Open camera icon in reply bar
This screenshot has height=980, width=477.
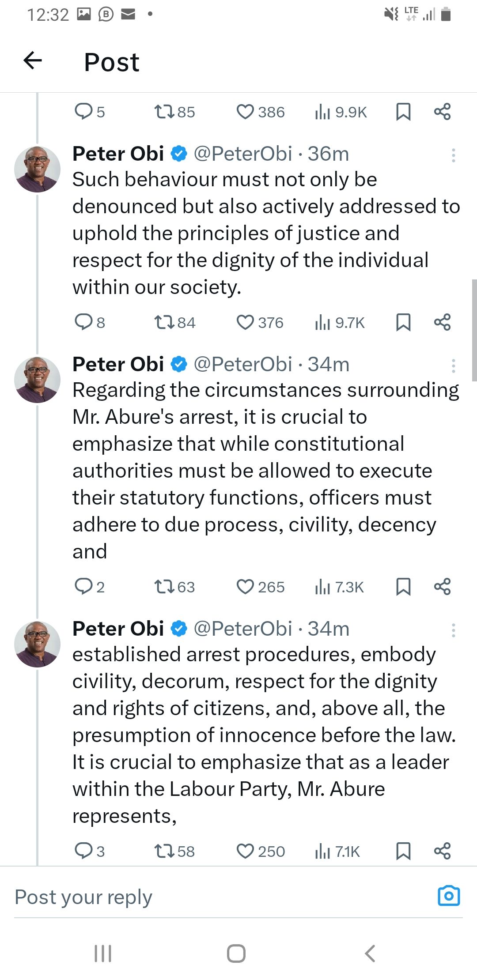coord(448,896)
